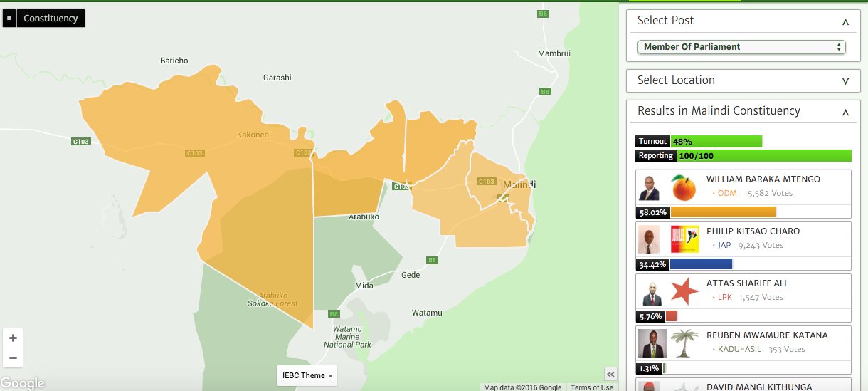Viewport: 868px width, 391px height.
Task: Click the Mambrui place label on map
Action: pos(554,53)
